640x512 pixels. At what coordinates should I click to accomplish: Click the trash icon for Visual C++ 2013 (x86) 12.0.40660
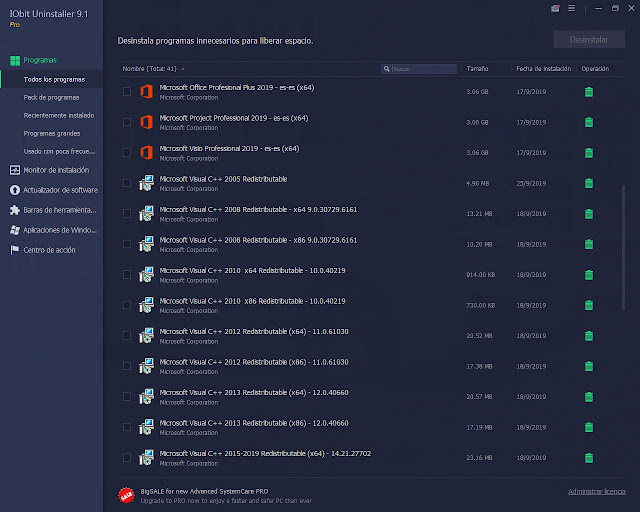[x=589, y=427]
